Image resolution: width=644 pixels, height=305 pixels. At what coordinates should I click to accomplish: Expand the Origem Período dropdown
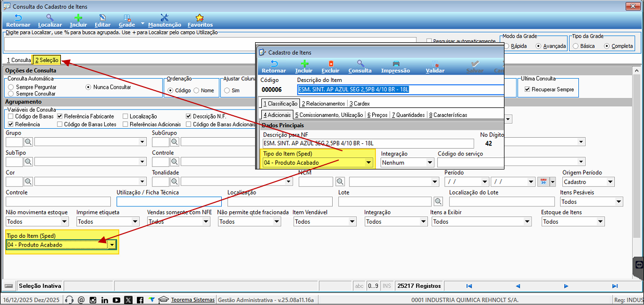(x=610, y=182)
